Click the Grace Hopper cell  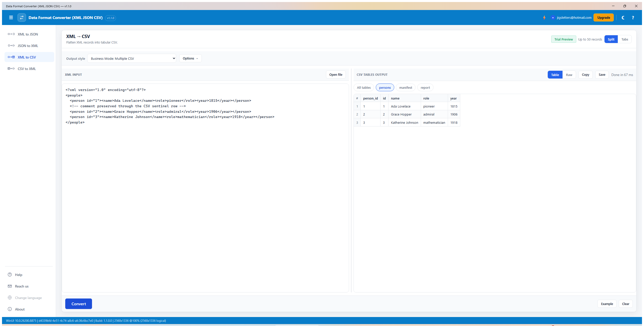404,114
